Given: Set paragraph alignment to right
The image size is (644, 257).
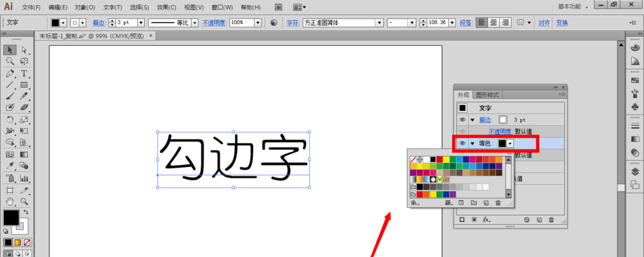Looking at the screenshot, I should pos(506,23).
